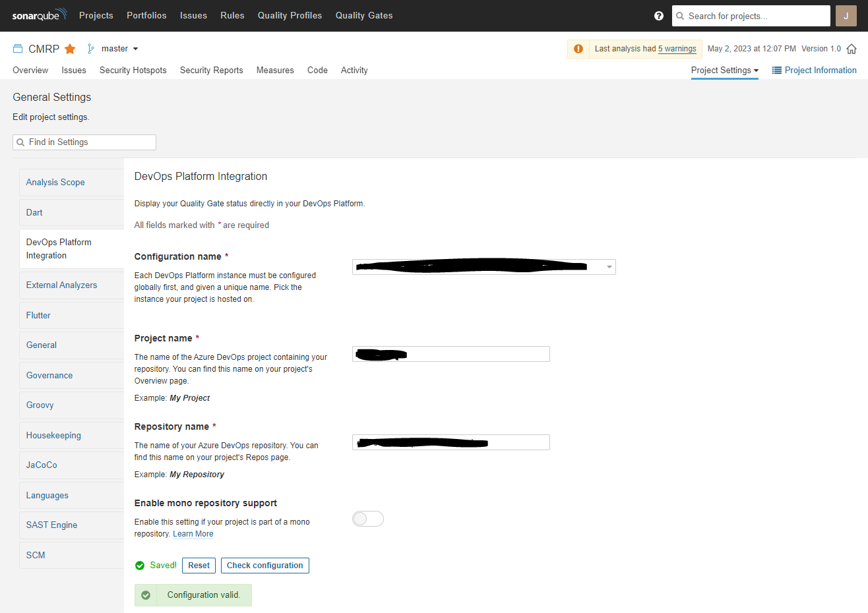The width and height of the screenshot is (868, 613).
Task: Select the SAST Engine settings category
Action: 71,525
